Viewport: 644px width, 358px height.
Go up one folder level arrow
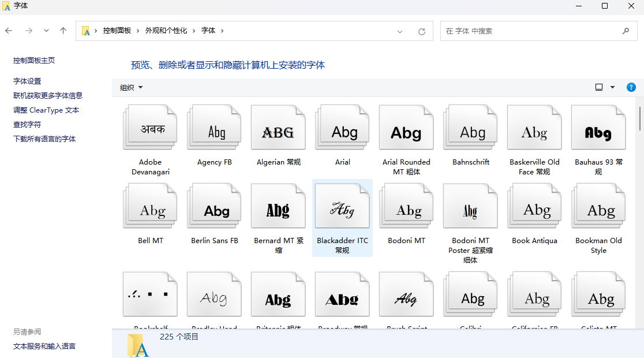tap(63, 31)
